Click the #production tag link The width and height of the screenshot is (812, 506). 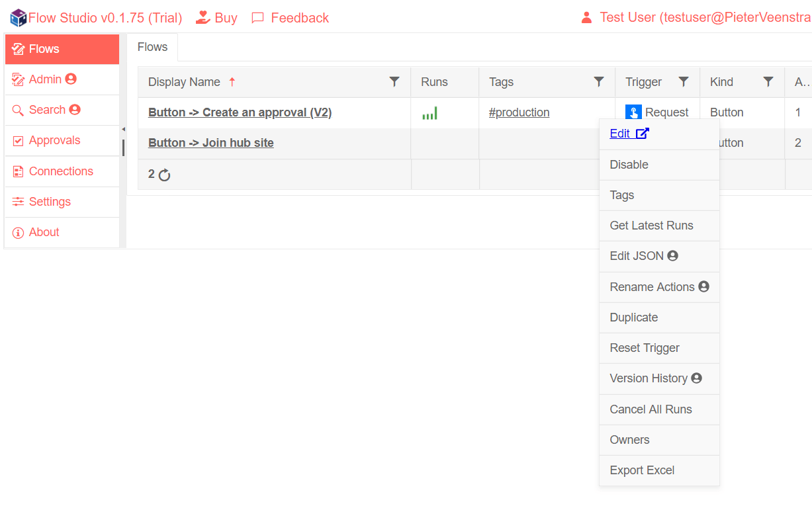[x=519, y=112]
